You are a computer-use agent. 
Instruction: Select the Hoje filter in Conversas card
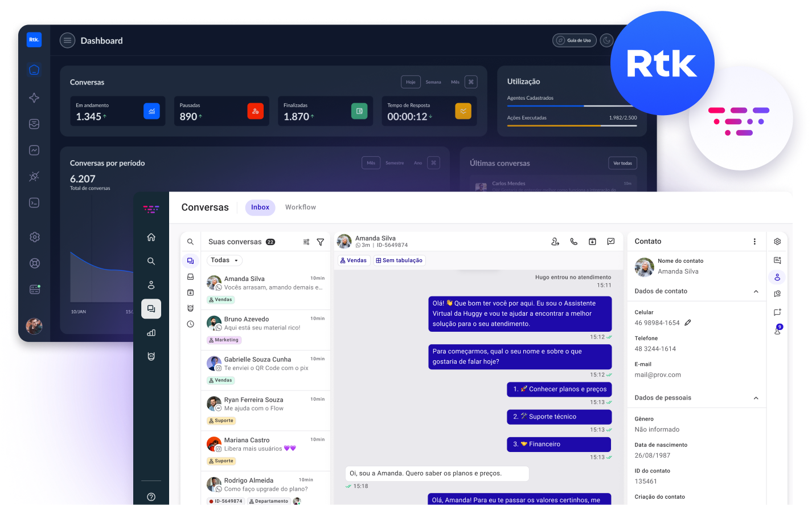[x=411, y=82]
